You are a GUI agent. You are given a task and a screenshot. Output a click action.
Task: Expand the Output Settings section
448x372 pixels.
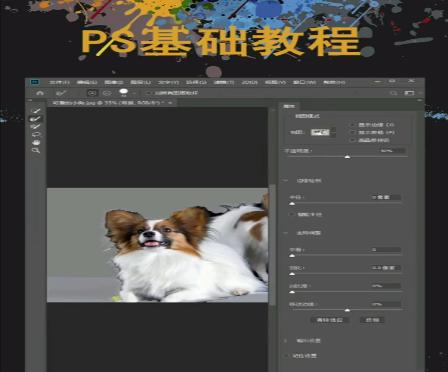tap(286, 341)
